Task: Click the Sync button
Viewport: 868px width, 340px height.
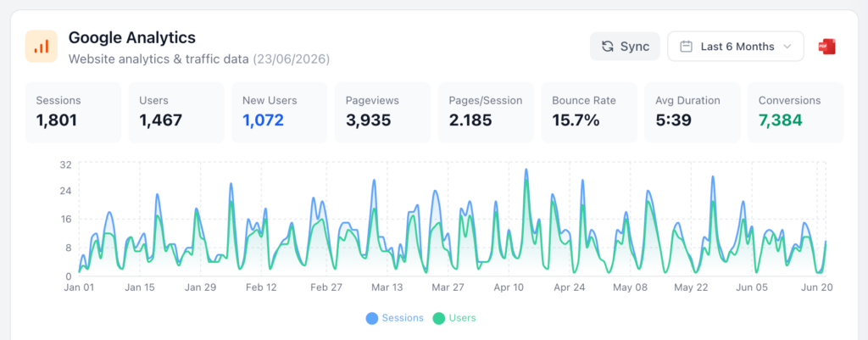Action: (x=625, y=46)
